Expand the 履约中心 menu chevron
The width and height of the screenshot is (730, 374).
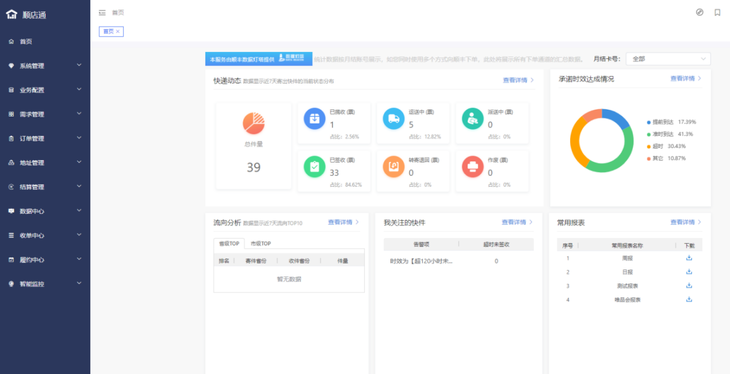(x=79, y=259)
